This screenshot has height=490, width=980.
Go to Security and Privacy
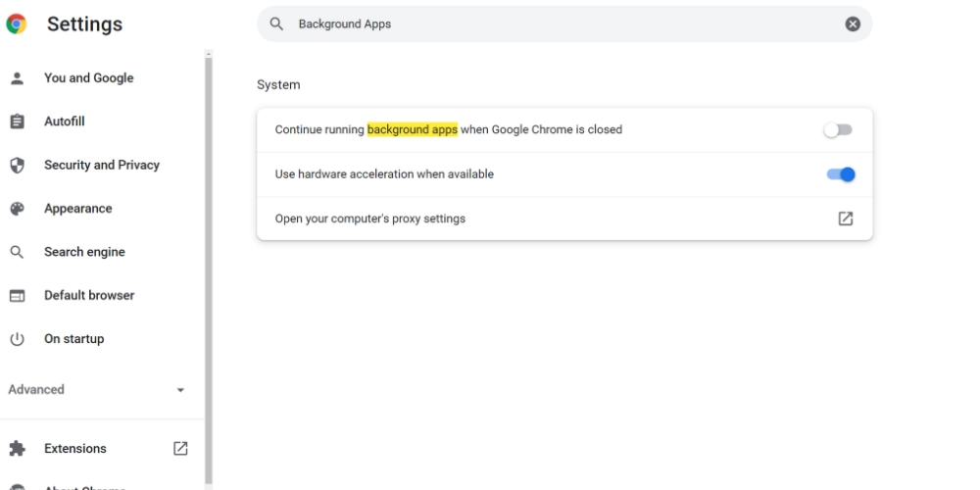(x=102, y=165)
